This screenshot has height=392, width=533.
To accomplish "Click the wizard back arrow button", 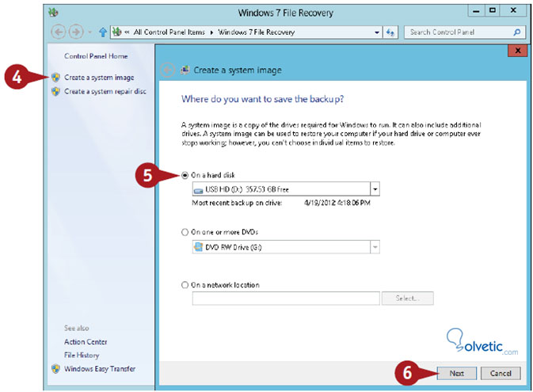I will [167, 70].
